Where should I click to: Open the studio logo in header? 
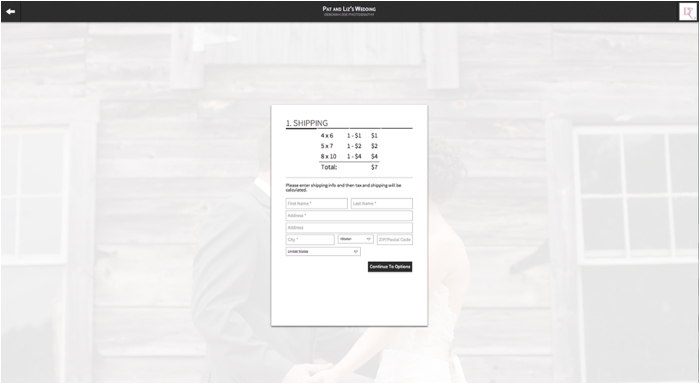pyautogui.click(x=687, y=12)
